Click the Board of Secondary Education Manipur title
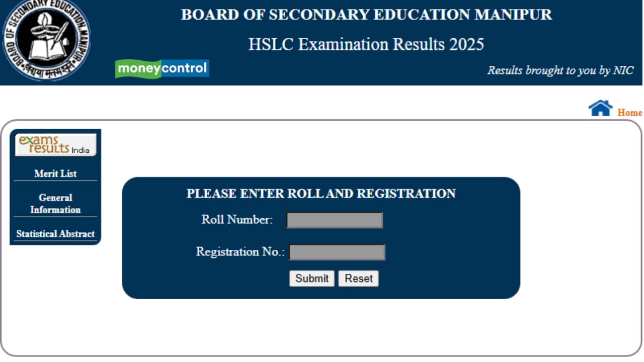This screenshot has width=644, height=362. (x=366, y=15)
